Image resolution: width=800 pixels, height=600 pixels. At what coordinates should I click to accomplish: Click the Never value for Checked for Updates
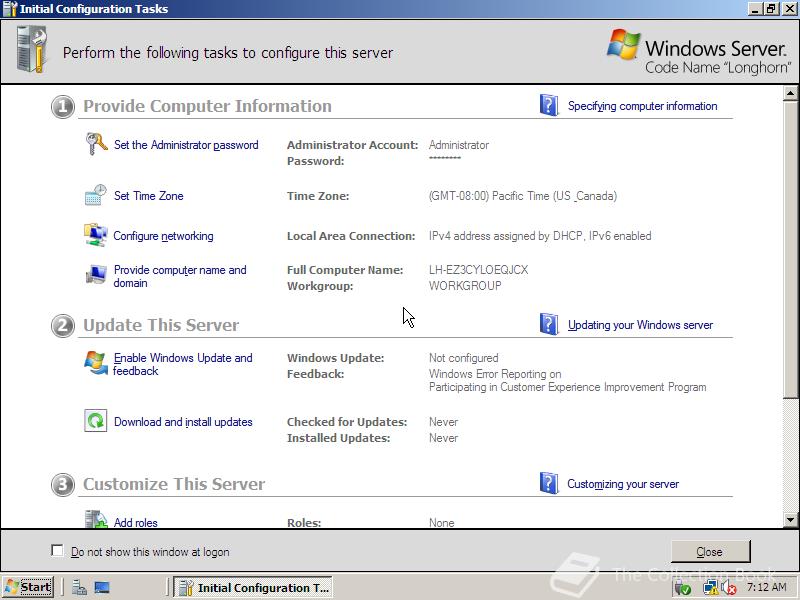(443, 422)
